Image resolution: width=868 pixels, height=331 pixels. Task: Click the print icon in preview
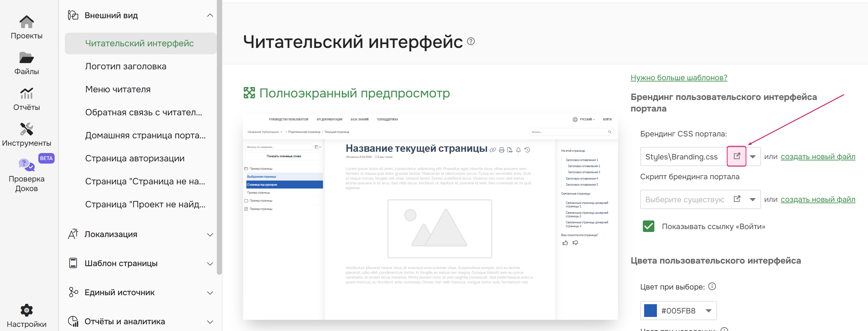point(501,150)
